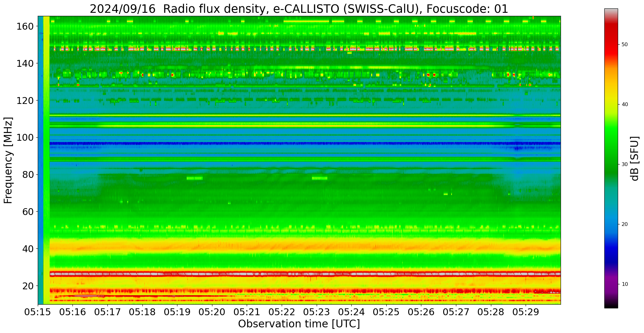The image size is (644, 333).
Task: Click the colorbar tick label 20
Action: [x=625, y=224]
